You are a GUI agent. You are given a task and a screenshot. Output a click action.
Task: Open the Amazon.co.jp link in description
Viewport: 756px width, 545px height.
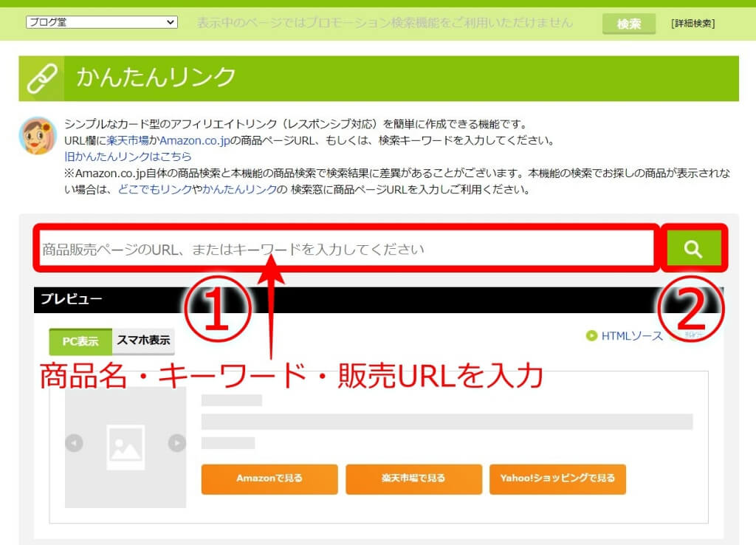[x=195, y=140]
